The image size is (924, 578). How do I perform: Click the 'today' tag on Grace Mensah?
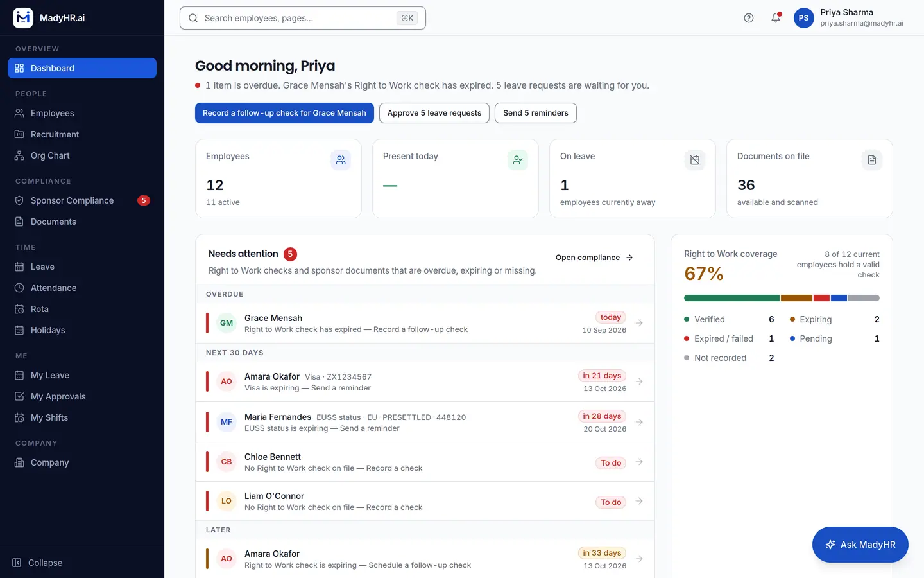(x=611, y=317)
